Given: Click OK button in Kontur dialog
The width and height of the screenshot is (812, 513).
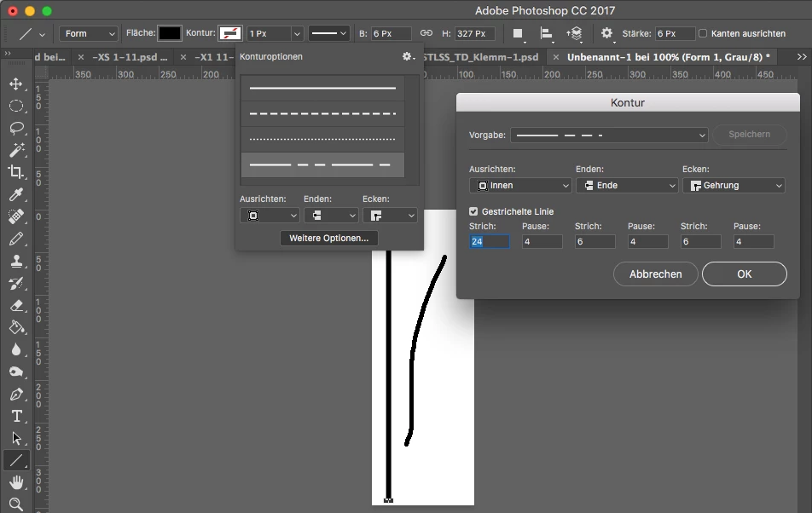Looking at the screenshot, I should tap(744, 274).
